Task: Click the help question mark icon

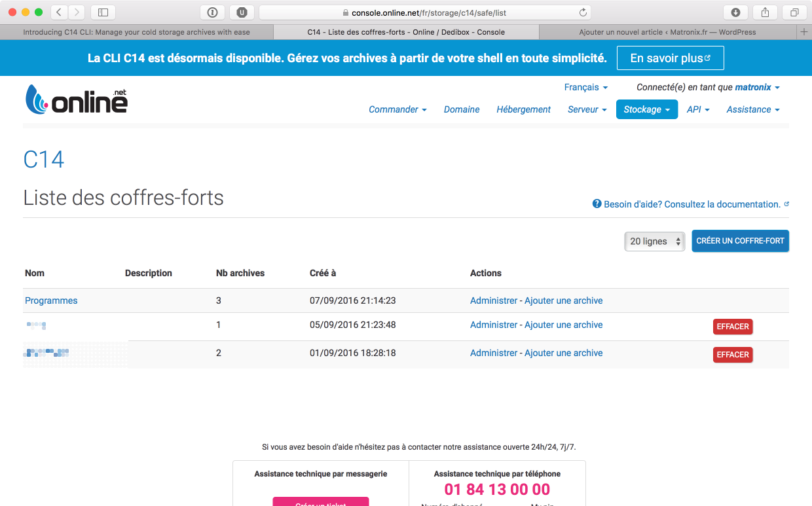Action: tap(597, 204)
